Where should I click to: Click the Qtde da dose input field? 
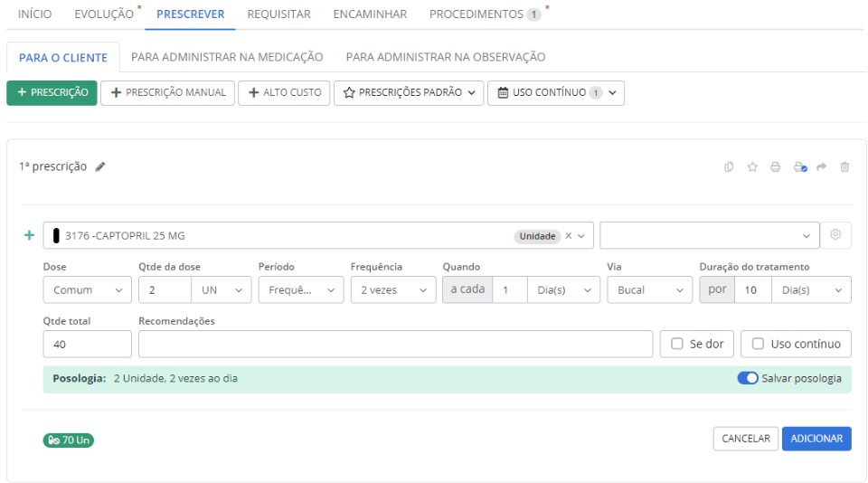click(x=165, y=289)
